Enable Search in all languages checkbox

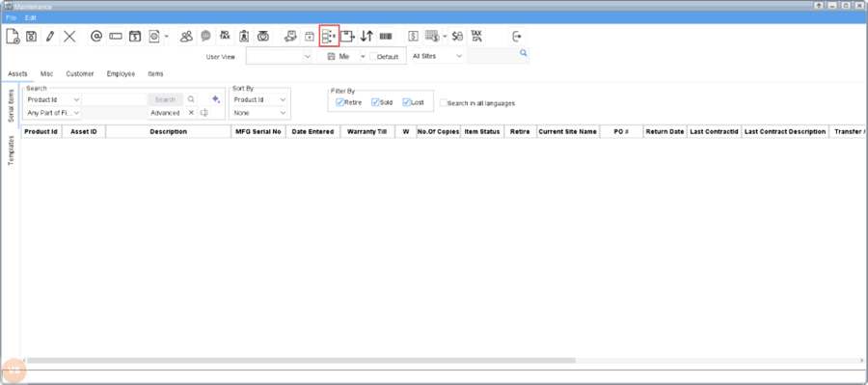[444, 102]
